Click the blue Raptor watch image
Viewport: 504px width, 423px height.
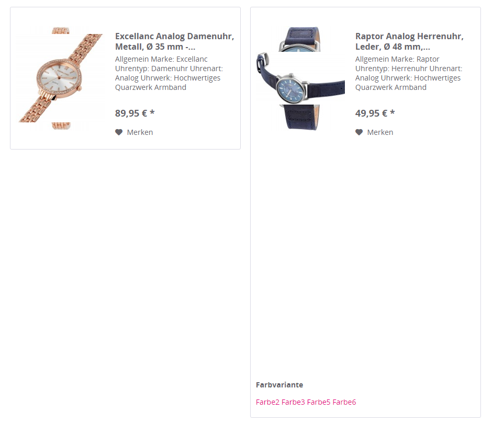point(300,78)
